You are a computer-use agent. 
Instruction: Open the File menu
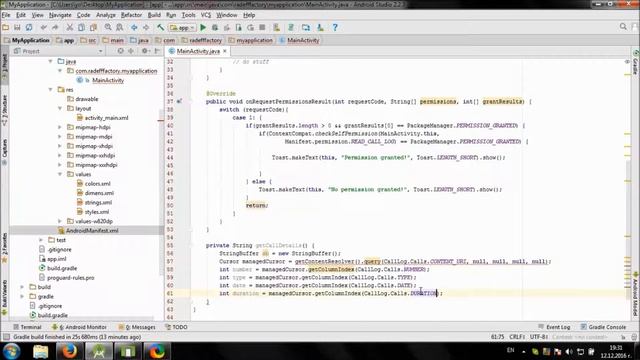(6, 15)
